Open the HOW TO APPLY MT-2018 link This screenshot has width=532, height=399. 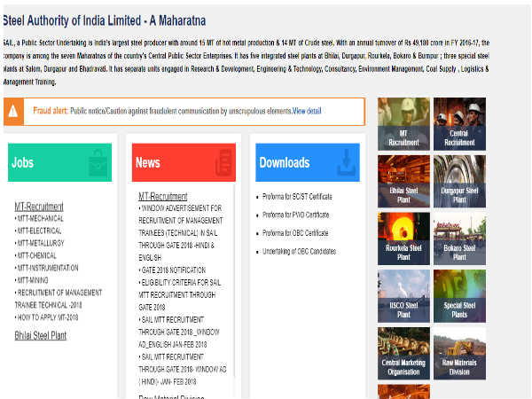point(46,317)
